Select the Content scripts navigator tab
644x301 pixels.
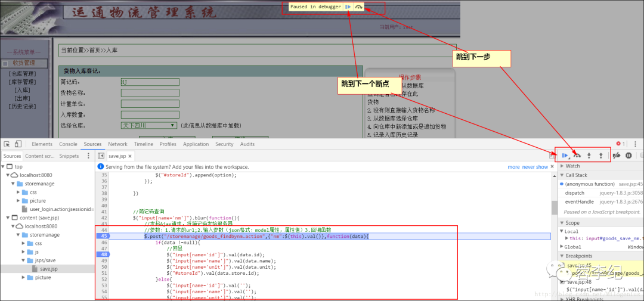tap(40, 156)
